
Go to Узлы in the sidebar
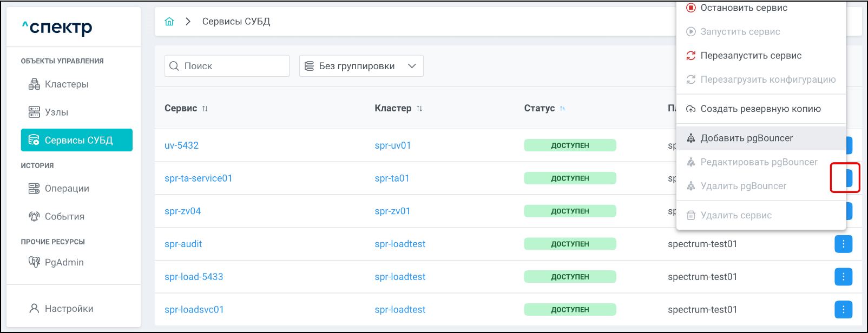coord(56,112)
